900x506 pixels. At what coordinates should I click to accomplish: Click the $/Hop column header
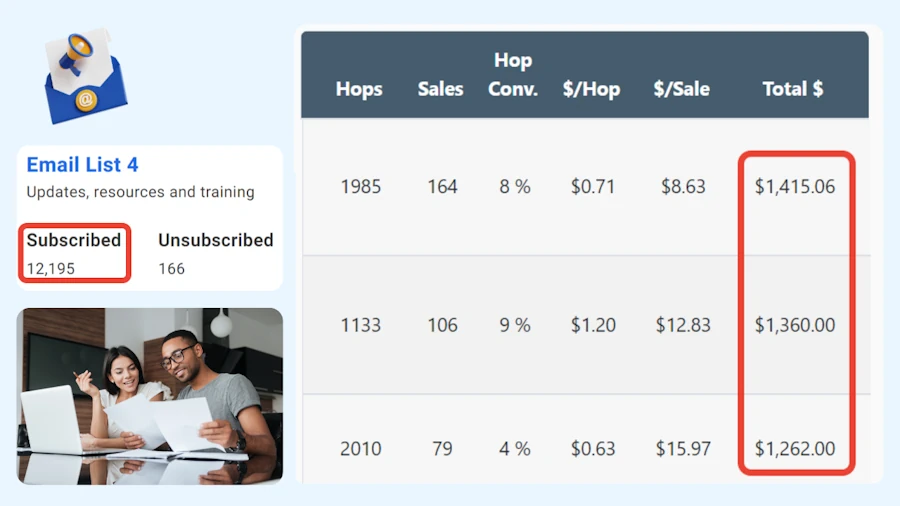[x=591, y=89]
